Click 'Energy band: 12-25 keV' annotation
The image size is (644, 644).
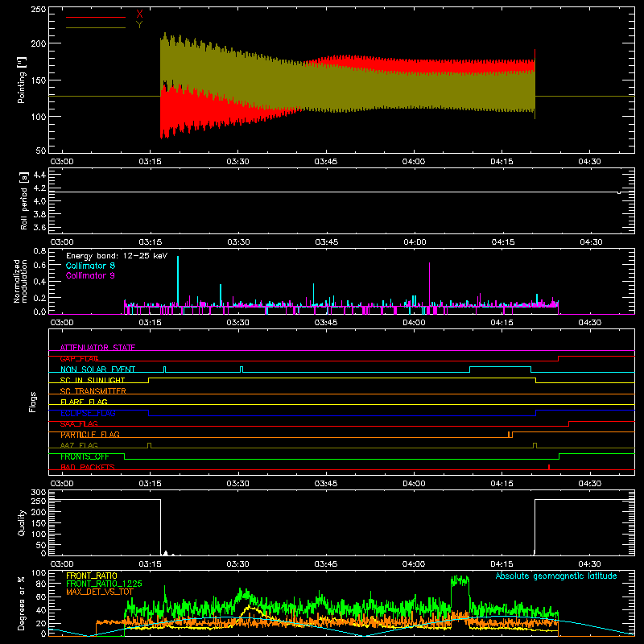click(117, 256)
